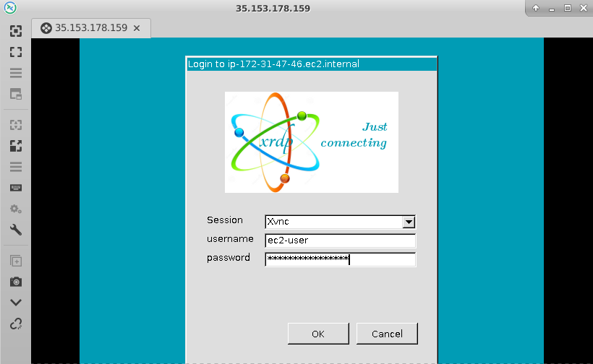
Task: Focus the username field containing ec2-user
Action: 340,241
